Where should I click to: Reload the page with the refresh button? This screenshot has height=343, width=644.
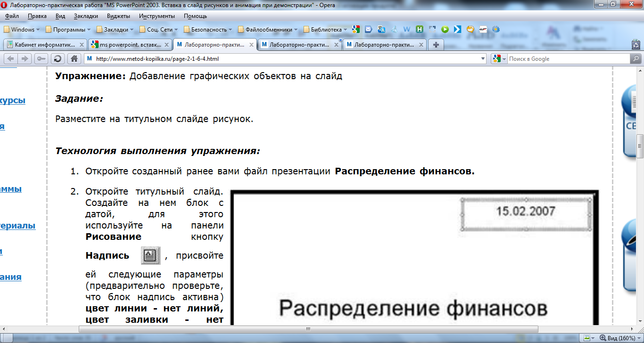pyautogui.click(x=58, y=59)
